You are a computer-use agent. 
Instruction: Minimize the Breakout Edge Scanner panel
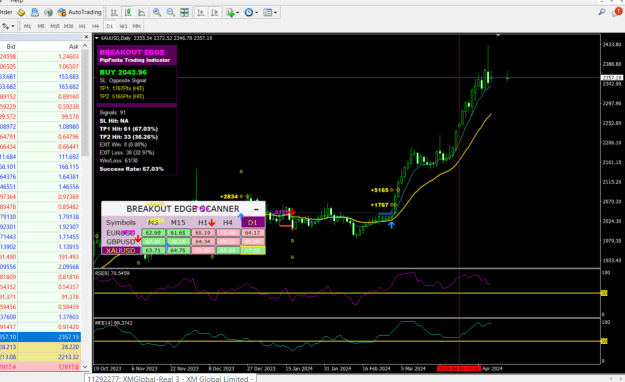256,209
